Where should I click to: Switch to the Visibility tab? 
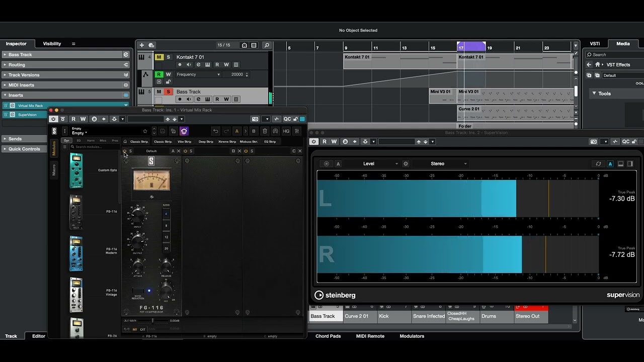[x=52, y=44]
